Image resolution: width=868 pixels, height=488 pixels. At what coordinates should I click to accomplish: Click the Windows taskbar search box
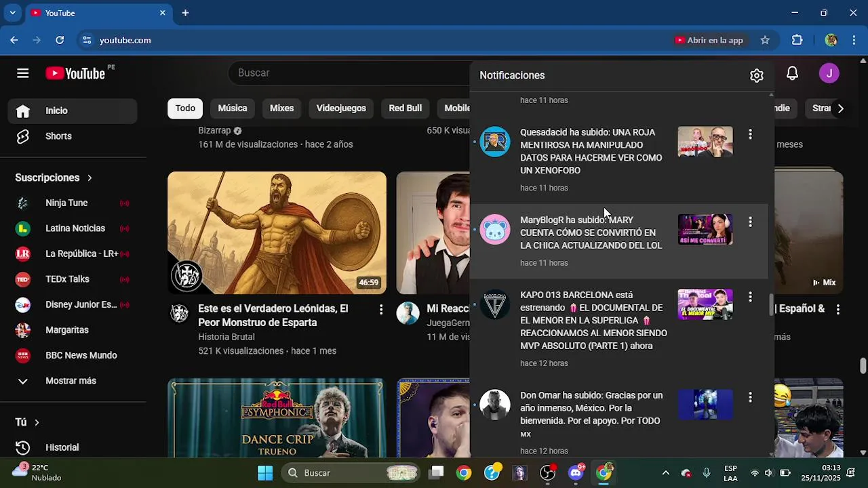(351, 472)
